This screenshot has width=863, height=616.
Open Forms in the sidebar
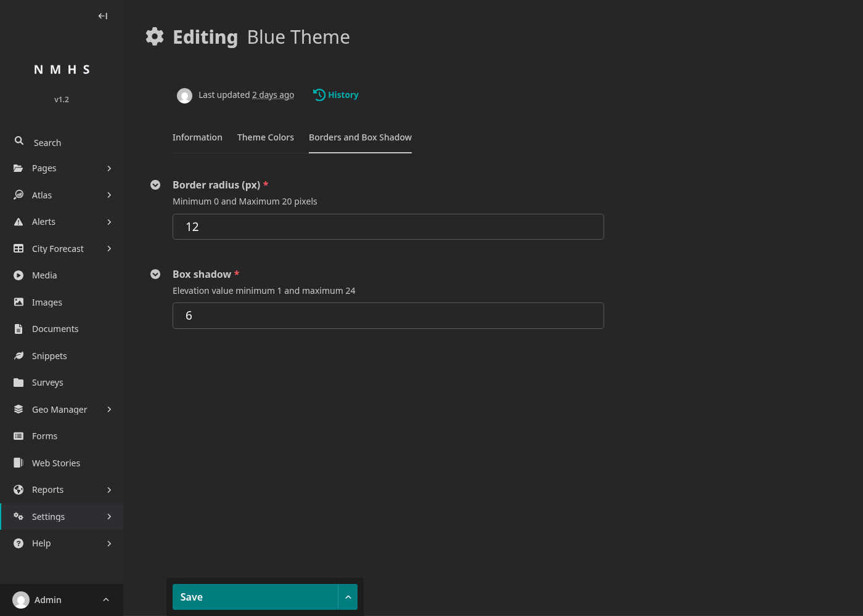coord(62,436)
